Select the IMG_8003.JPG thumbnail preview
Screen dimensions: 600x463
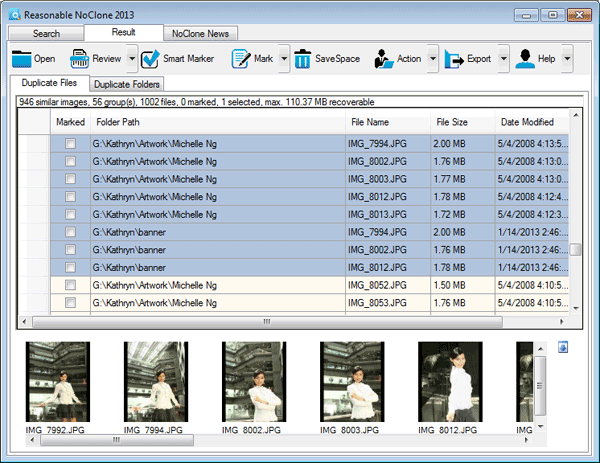tap(352, 382)
